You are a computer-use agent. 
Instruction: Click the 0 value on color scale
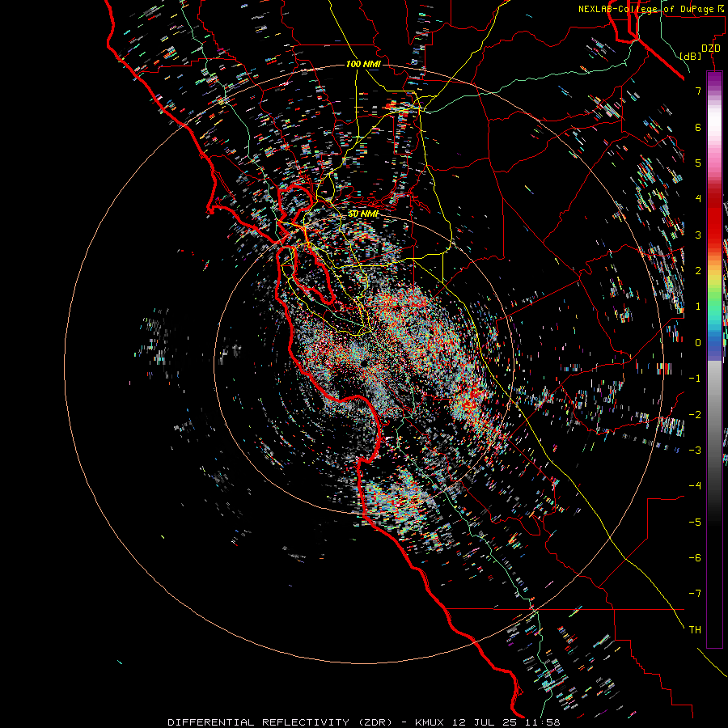(698, 343)
